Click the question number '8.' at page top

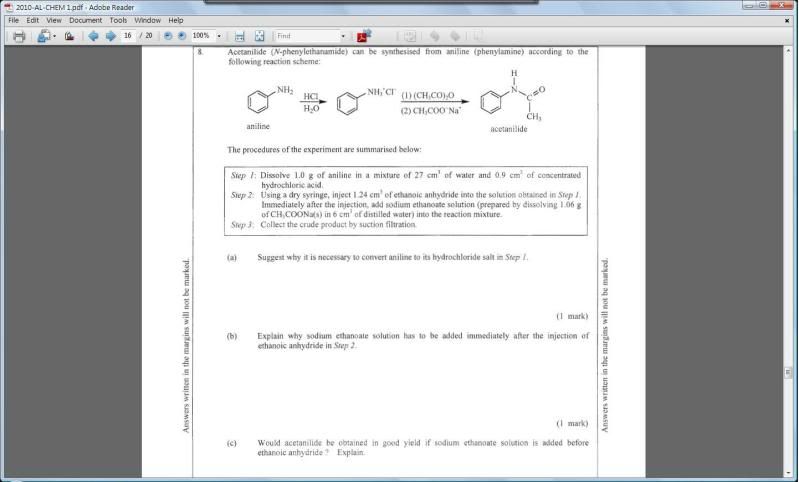pyautogui.click(x=200, y=51)
